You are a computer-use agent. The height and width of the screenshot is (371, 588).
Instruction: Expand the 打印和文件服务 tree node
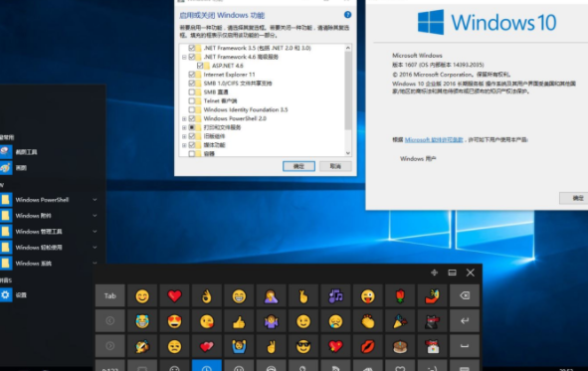pos(184,127)
